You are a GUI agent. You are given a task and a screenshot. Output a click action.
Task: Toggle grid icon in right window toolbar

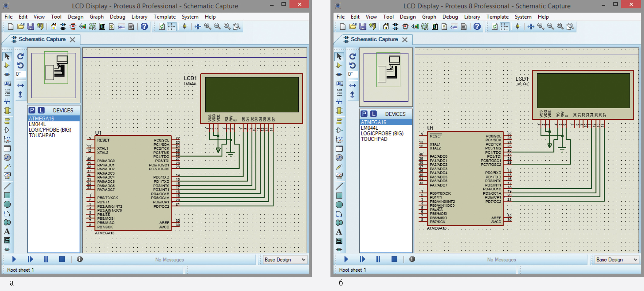504,27
